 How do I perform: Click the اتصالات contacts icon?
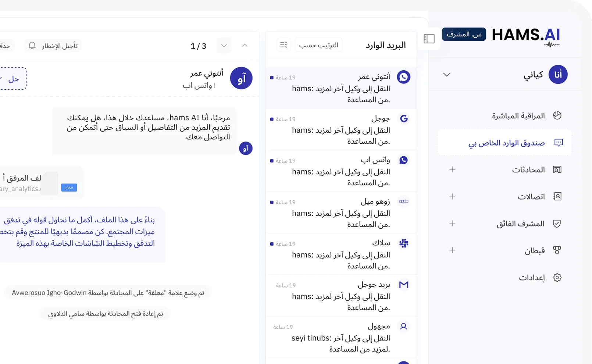click(557, 196)
